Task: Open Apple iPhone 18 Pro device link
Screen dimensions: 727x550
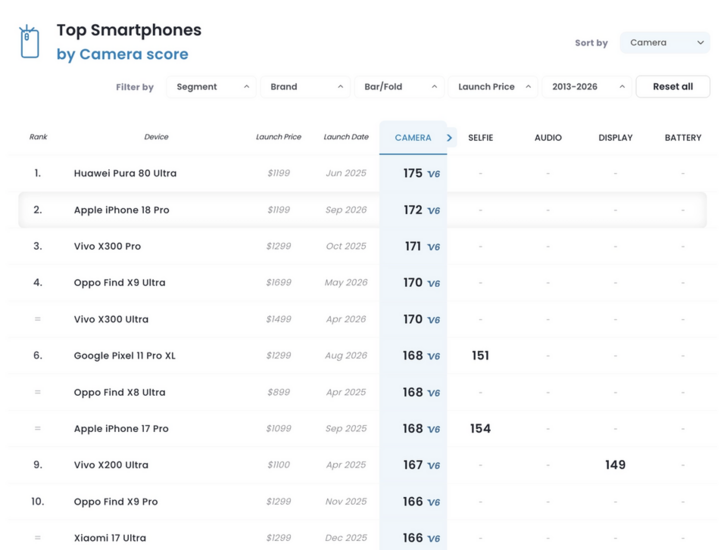Action: 121,210
